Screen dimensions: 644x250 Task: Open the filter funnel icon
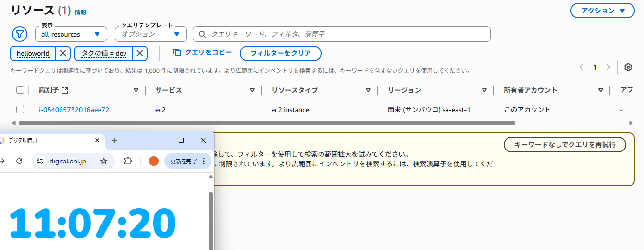click(x=19, y=34)
